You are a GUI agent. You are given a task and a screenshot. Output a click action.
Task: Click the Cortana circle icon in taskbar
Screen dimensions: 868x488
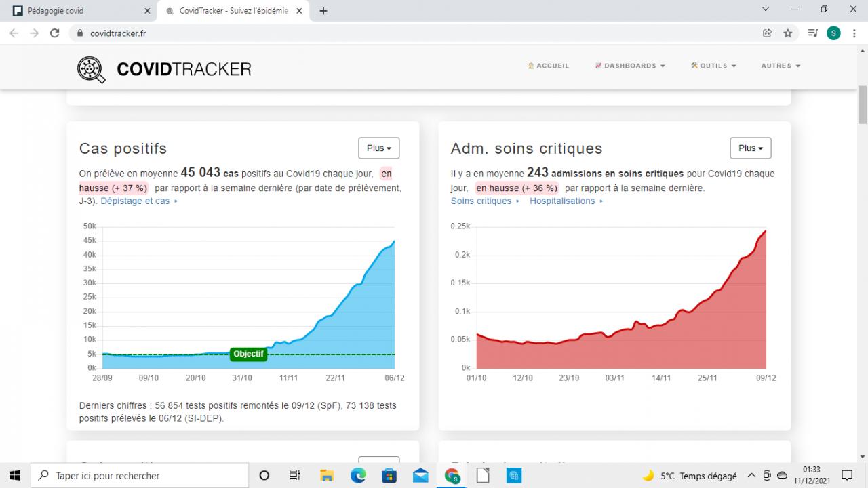[x=264, y=476]
